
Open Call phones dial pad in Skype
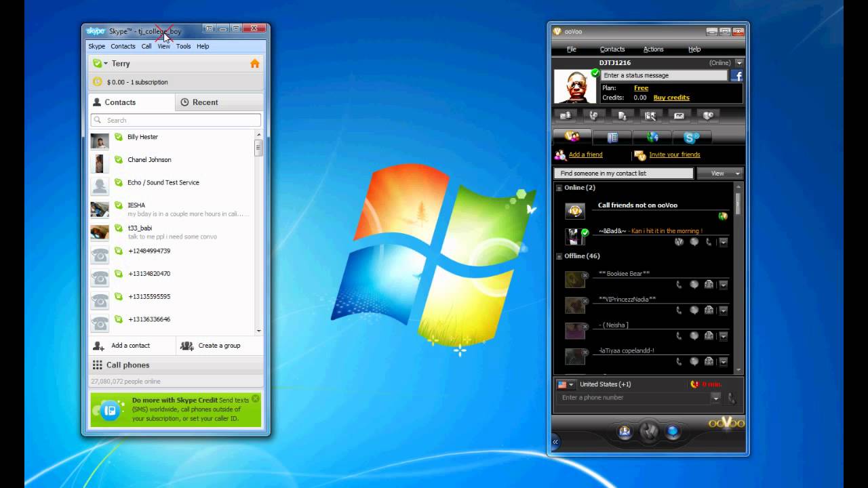[x=176, y=365]
